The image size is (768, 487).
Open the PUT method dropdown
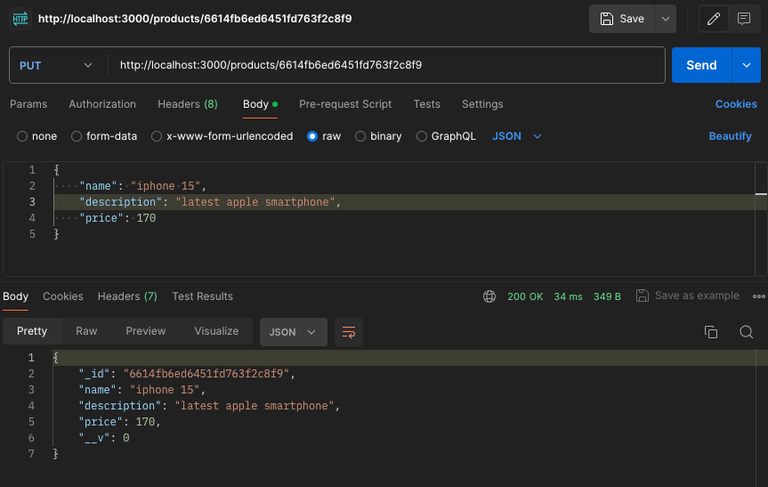click(56, 66)
